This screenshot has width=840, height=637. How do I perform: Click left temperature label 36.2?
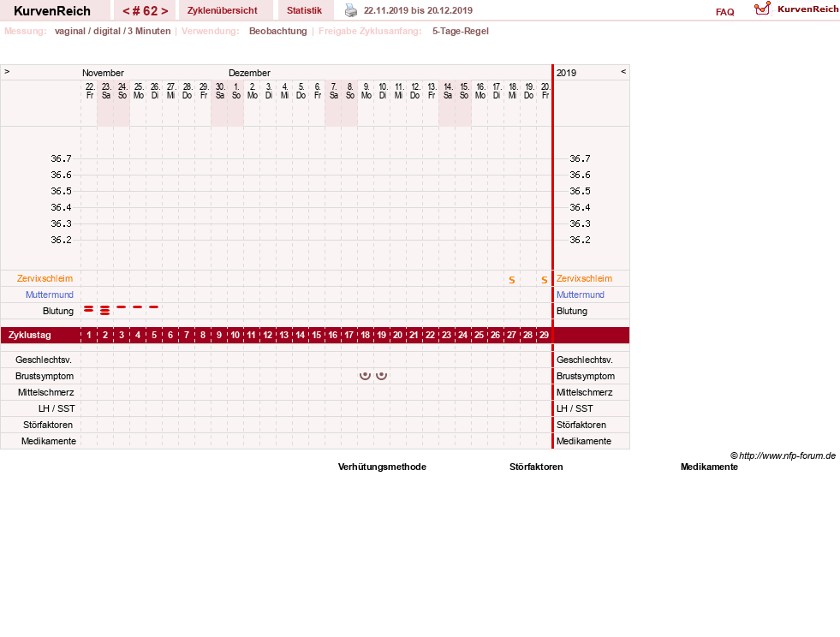[x=61, y=240]
